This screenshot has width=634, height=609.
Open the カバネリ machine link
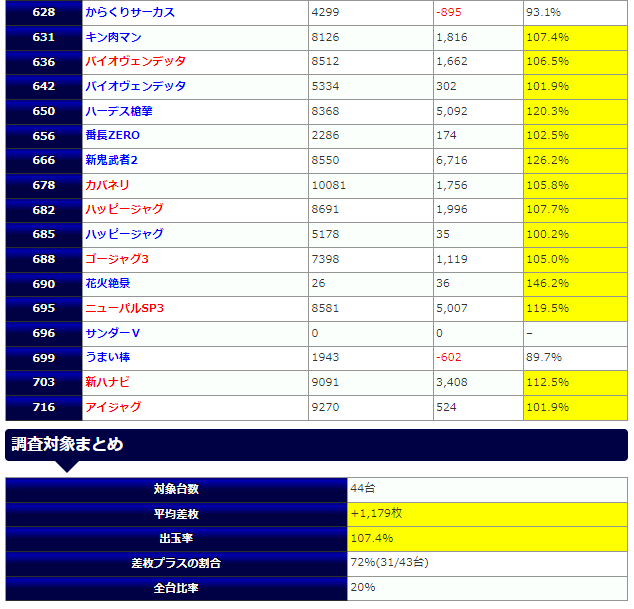[108, 185]
